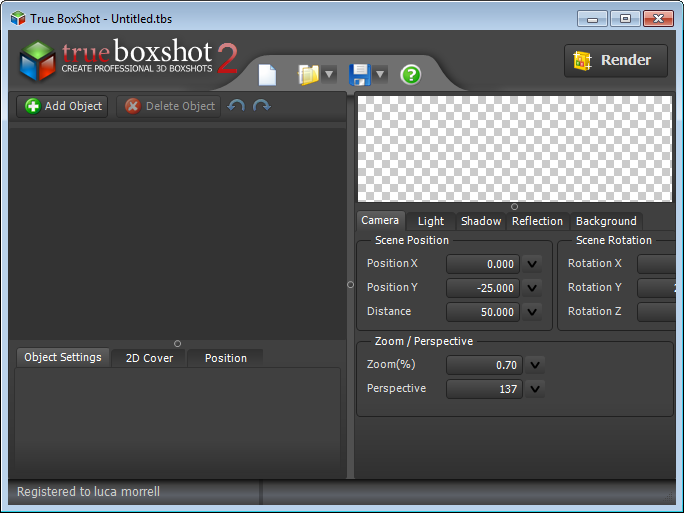Click the Render button
This screenshot has width=684, height=513.
pos(616,61)
